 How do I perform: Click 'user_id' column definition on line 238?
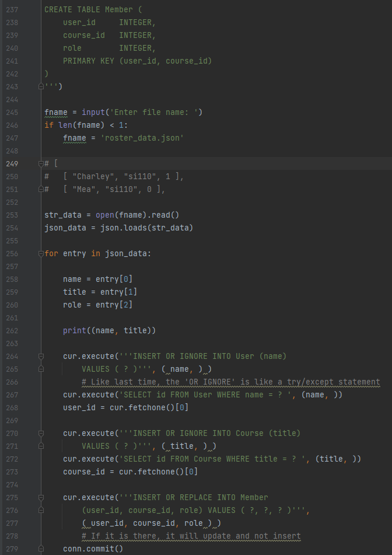click(x=79, y=22)
